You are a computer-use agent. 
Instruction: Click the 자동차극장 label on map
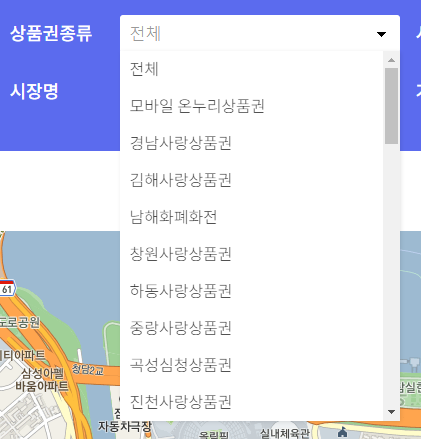pos(125,426)
